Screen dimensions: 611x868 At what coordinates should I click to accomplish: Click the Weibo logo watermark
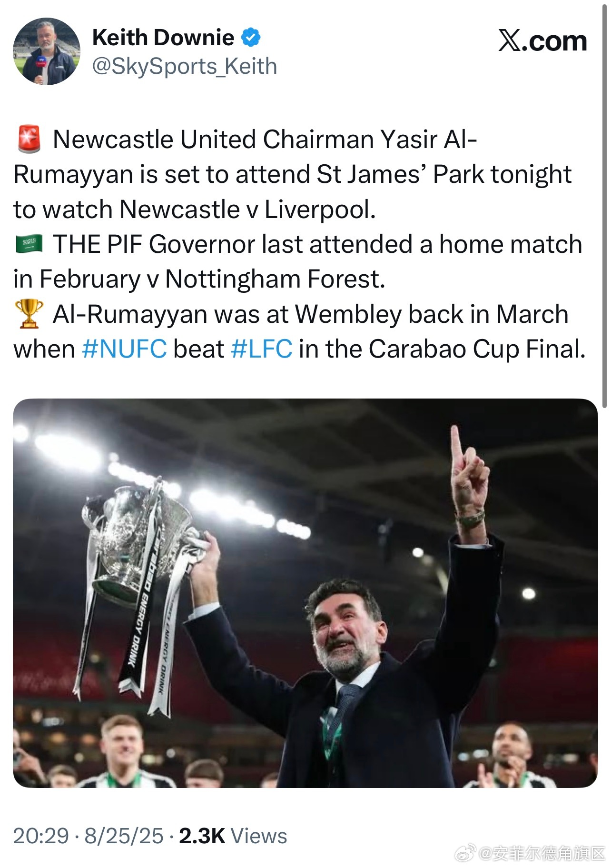pos(465,852)
